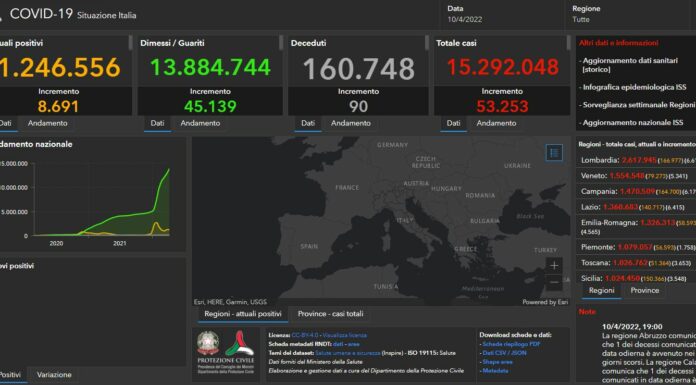Click the 10/4/2022, 19:00 note heading
Viewport: 696px width, 385px height.
coord(633,327)
